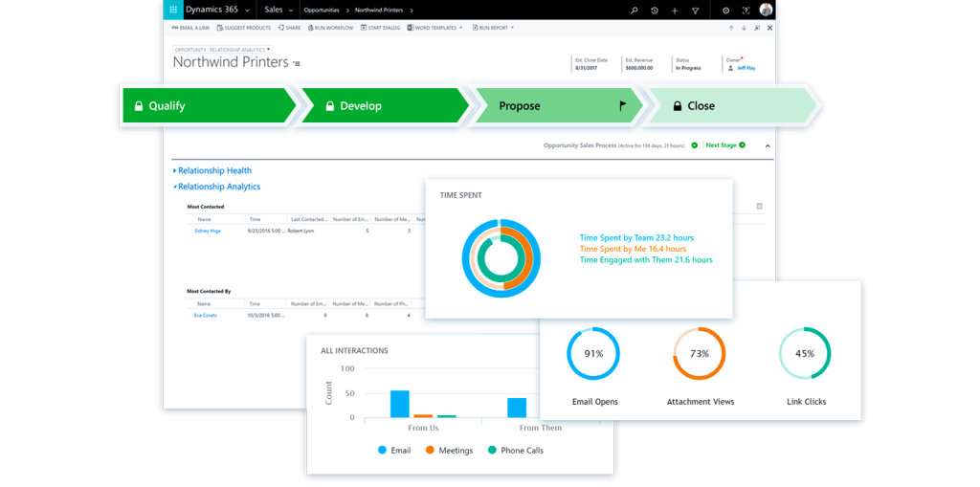Image resolution: width=980 pixels, height=487 pixels.
Task: Pop out record in new window
Action: 757,28
